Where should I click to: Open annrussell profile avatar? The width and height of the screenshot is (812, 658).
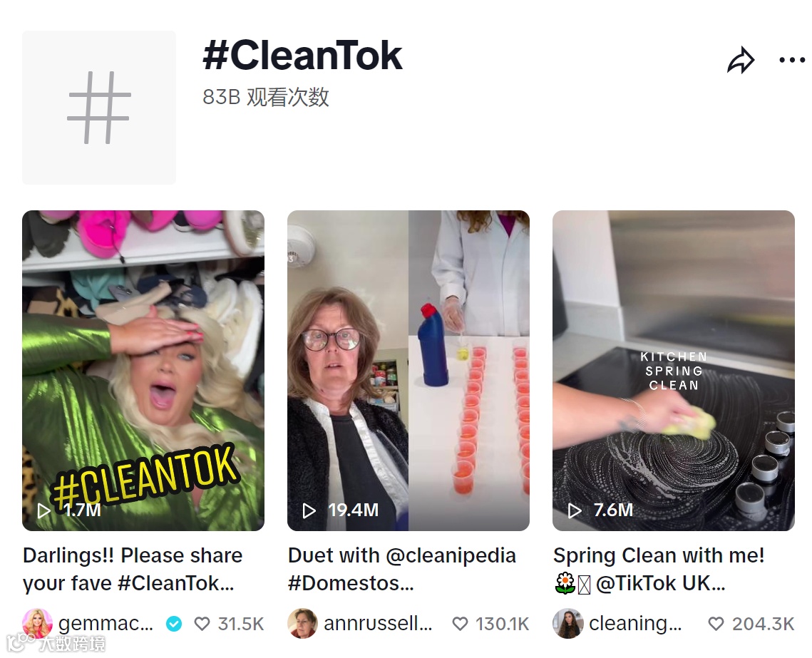(302, 623)
